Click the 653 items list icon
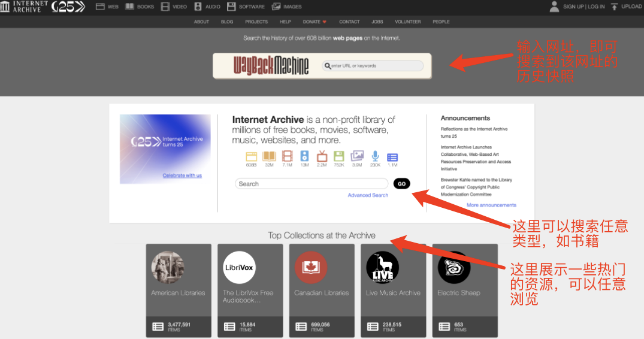 (445, 326)
